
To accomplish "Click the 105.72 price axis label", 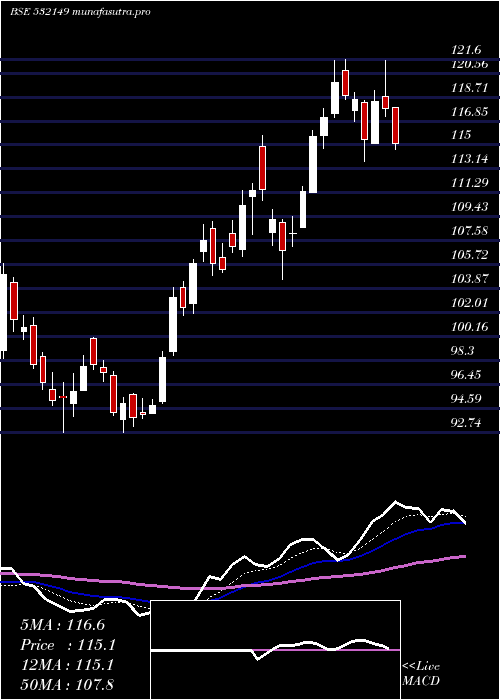I will point(469,255).
